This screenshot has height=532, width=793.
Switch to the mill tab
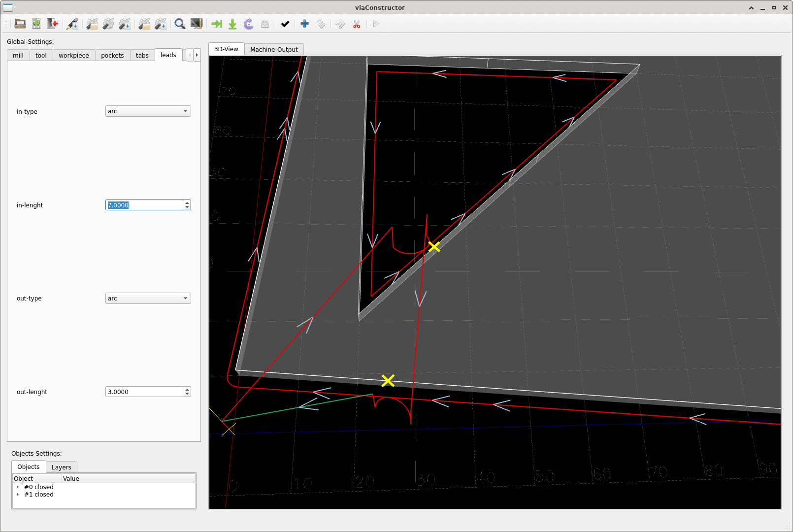pos(18,55)
